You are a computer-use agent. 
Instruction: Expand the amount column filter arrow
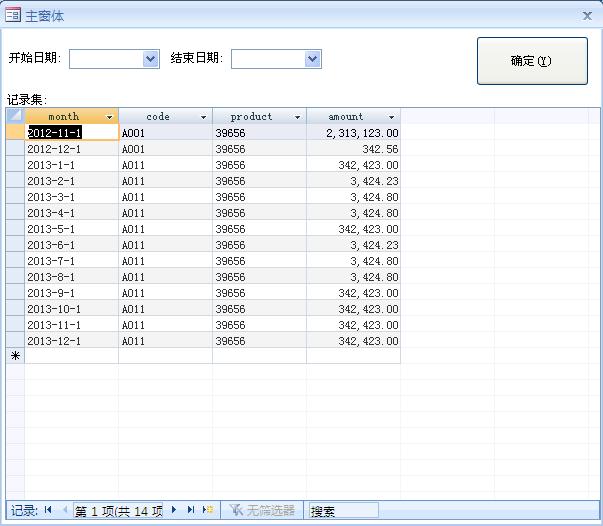click(x=392, y=117)
